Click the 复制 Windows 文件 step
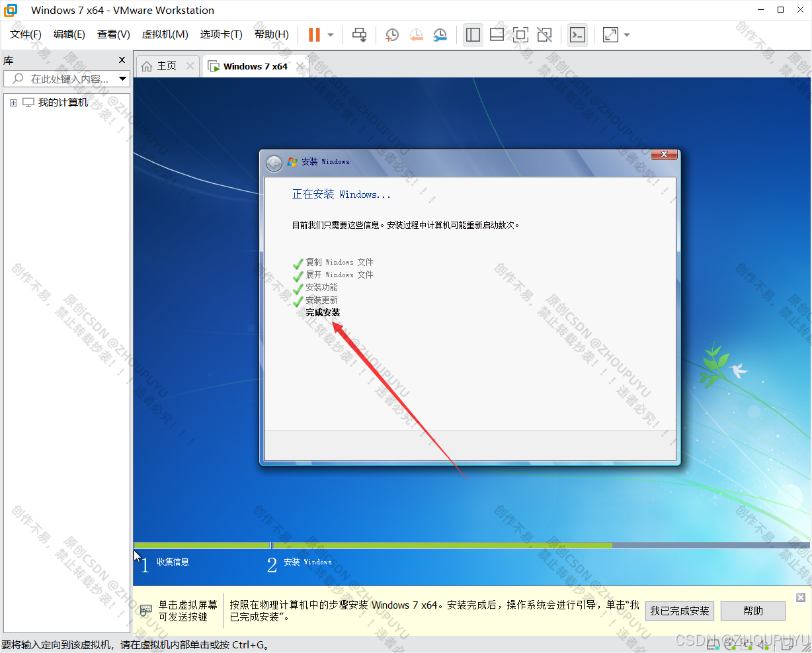The height and width of the screenshot is (653, 812). [x=339, y=262]
